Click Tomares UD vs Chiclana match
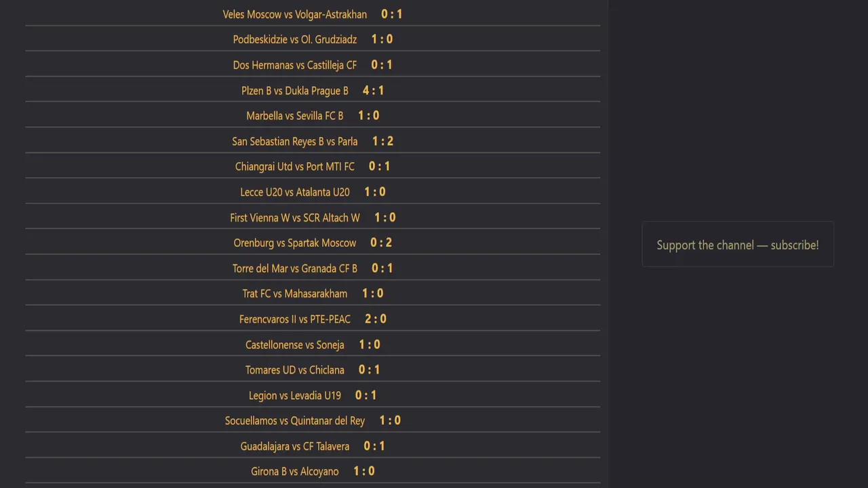 [x=295, y=370]
